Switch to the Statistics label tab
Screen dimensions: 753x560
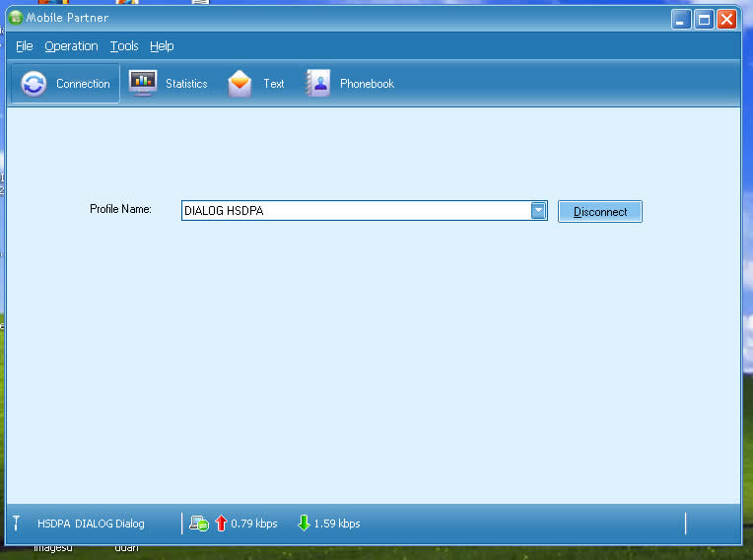tap(186, 84)
